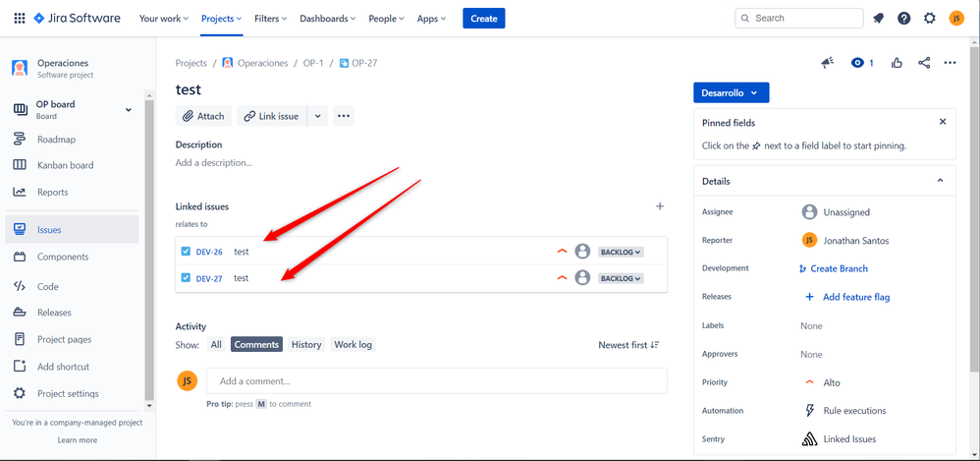Toggle Newest first sort order
The width and height of the screenshot is (980, 461).
coord(628,345)
